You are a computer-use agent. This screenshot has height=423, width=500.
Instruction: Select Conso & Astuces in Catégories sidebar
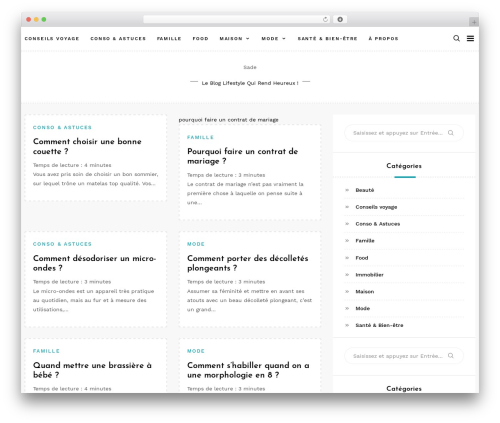(x=378, y=224)
